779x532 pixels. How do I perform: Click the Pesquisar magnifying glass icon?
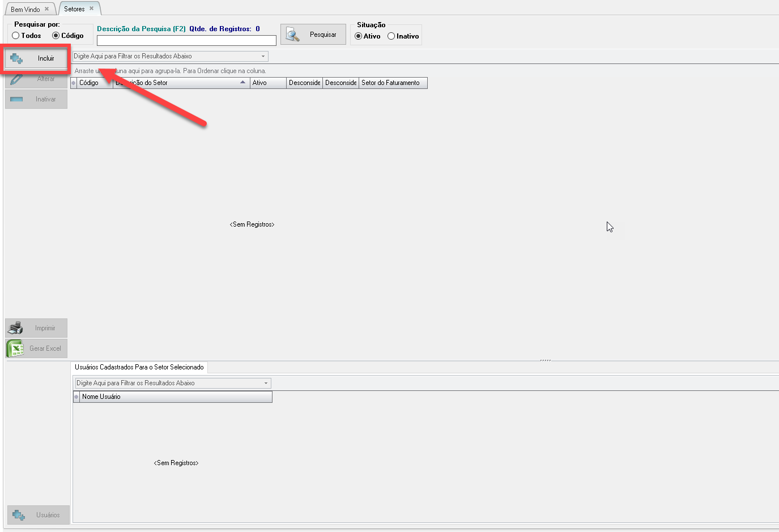point(292,35)
